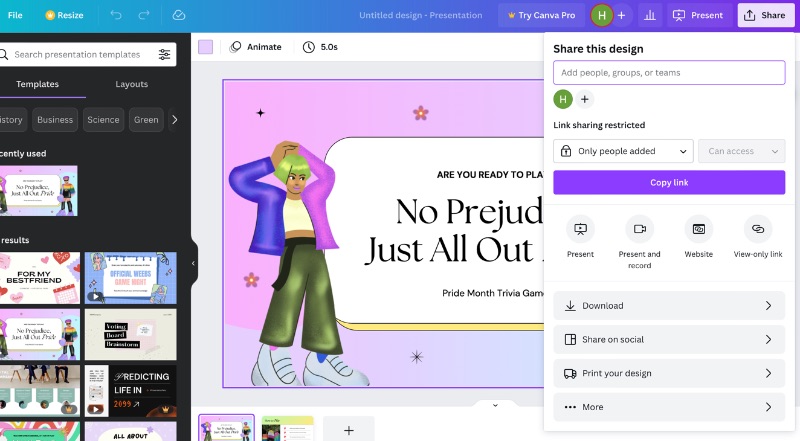The height and width of the screenshot is (441, 800).
Task: Click the Present and record icon
Action: [x=640, y=229]
